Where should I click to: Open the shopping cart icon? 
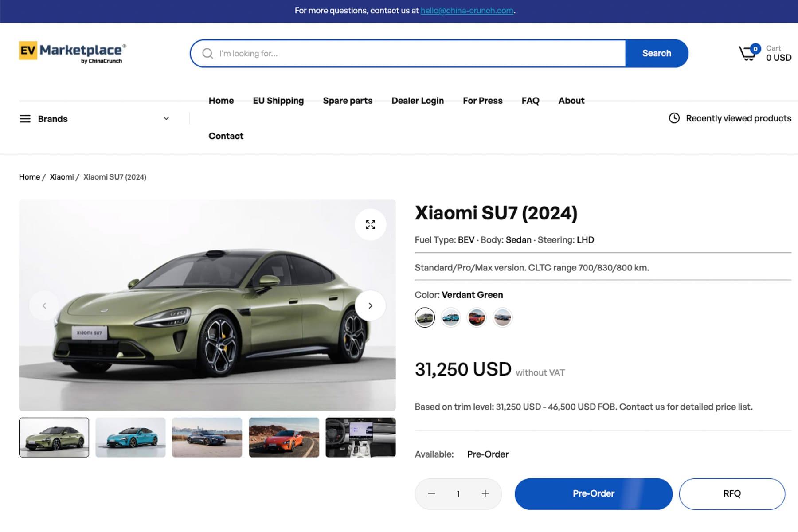[747, 52]
